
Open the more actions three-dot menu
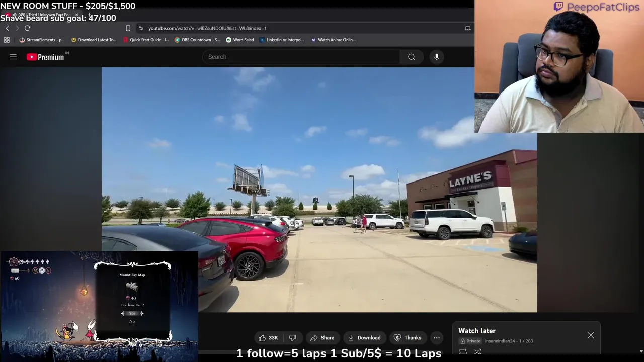click(x=437, y=338)
